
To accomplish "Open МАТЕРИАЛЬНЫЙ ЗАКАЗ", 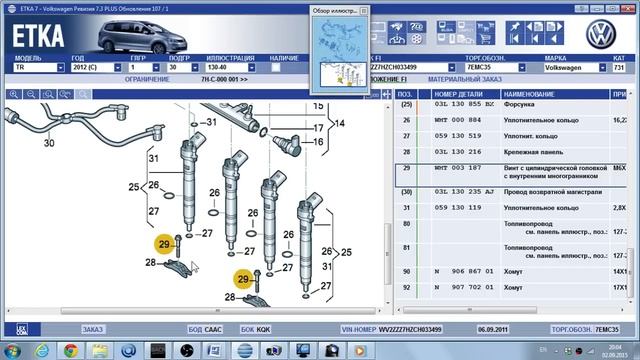I will tap(465, 79).
